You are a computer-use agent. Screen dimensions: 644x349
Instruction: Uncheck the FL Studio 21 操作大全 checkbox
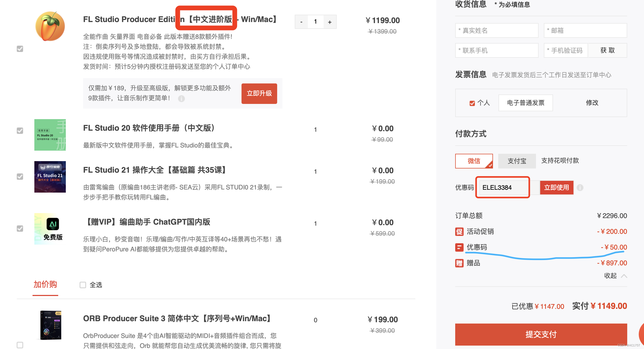tap(20, 177)
